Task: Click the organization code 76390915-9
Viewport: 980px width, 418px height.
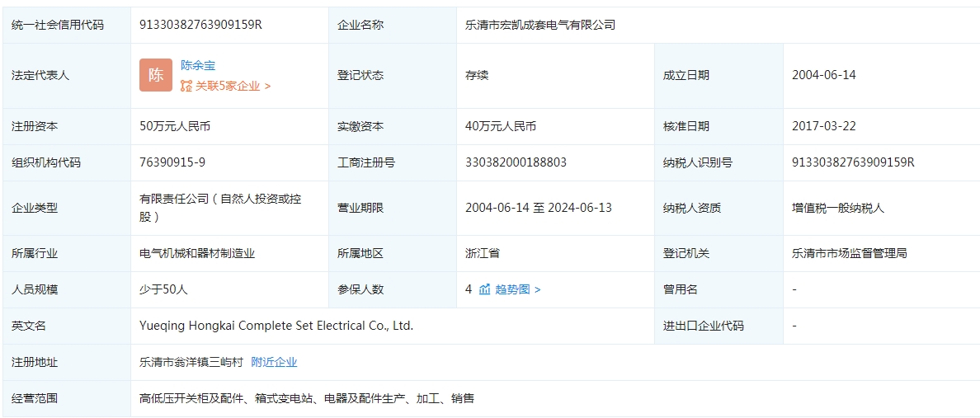Action: click(173, 162)
